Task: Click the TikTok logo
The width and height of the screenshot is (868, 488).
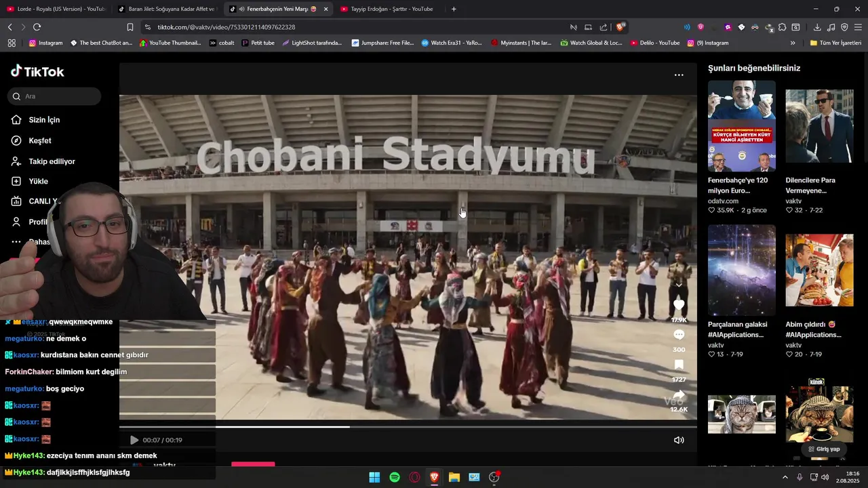Action: point(37,71)
